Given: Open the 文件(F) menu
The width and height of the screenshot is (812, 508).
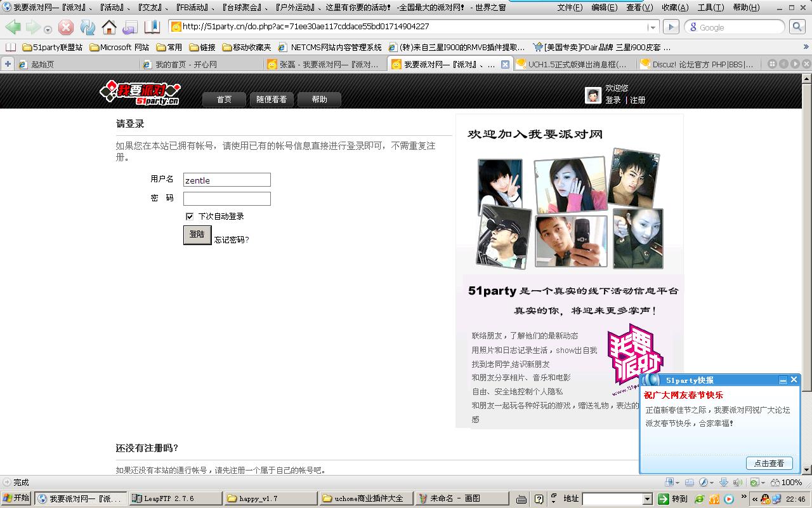Looking at the screenshot, I should (x=570, y=8).
